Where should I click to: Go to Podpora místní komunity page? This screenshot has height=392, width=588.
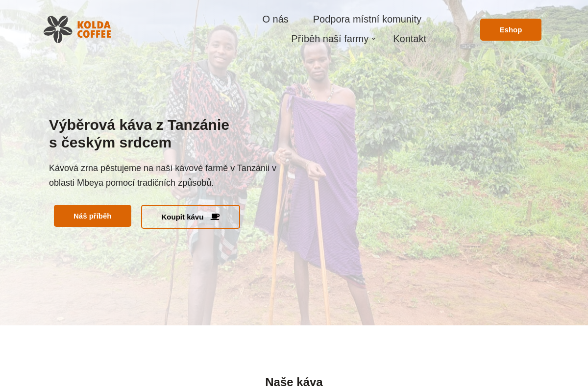tap(367, 19)
